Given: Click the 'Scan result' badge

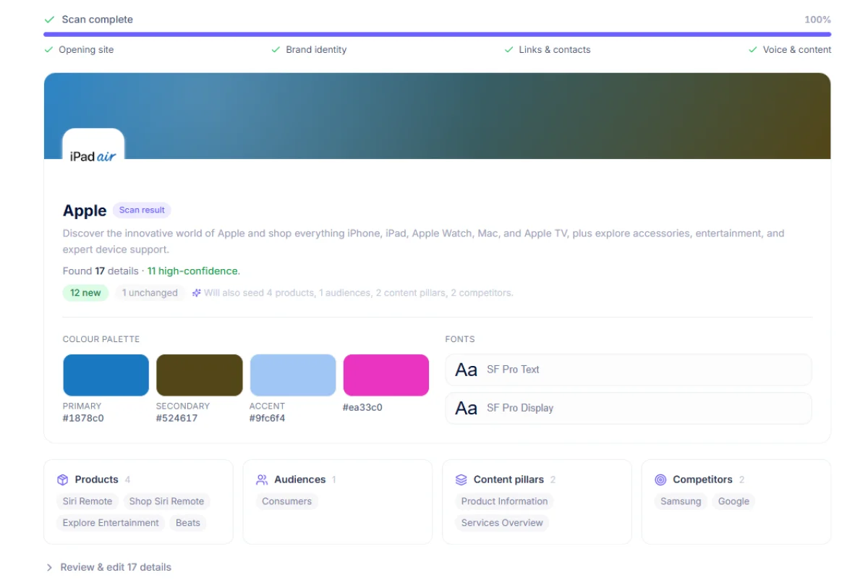Looking at the screenshot, I should (x=142, y=210).
